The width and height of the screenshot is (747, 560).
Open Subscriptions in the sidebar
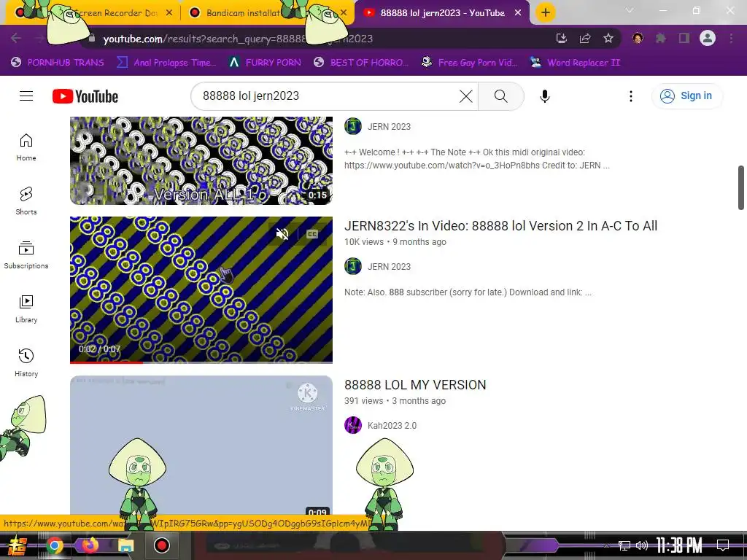point(26,254)
